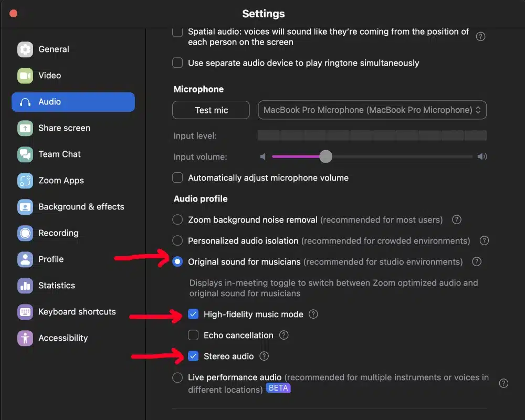Enable Echo cancellation
This screenshot has height=420, width=525.
click(x=193, y=335)
